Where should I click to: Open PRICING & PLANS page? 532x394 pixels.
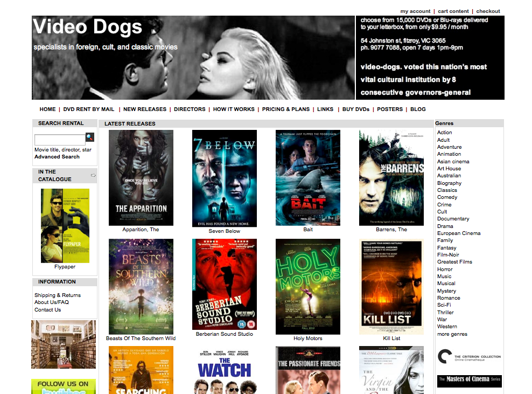[286, 109]
